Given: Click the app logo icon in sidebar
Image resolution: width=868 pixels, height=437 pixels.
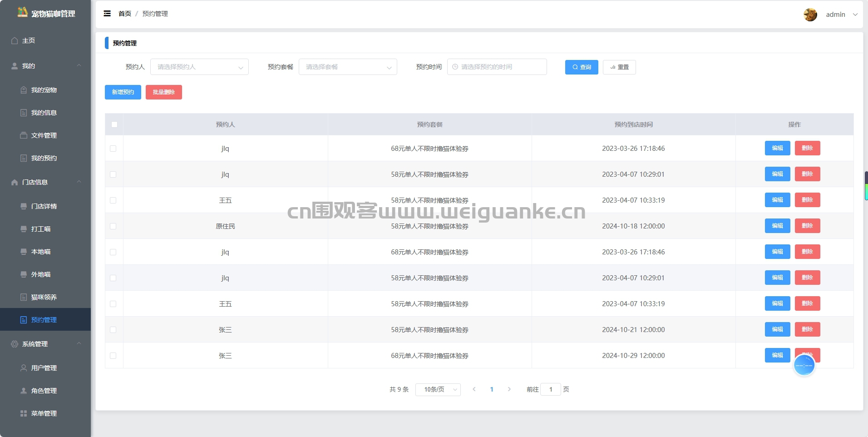Looking at the screenshot, I should click(x=22, y=12).
